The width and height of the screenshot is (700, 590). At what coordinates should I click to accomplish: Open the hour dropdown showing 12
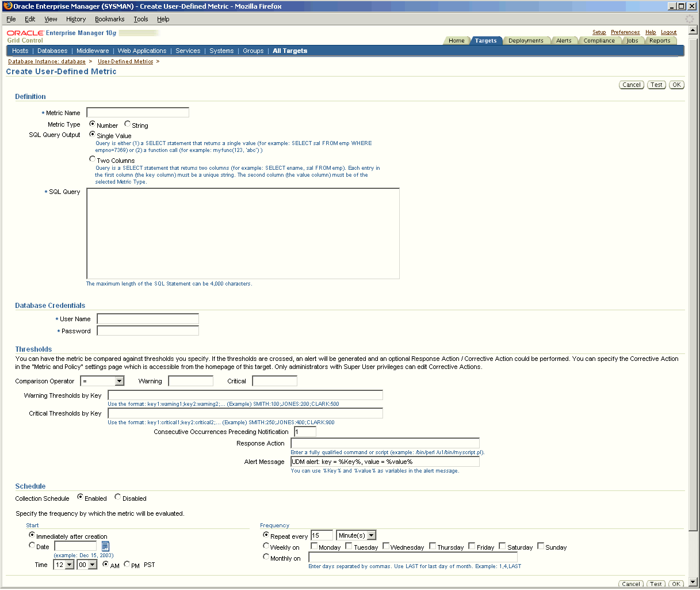pos(64,565)
